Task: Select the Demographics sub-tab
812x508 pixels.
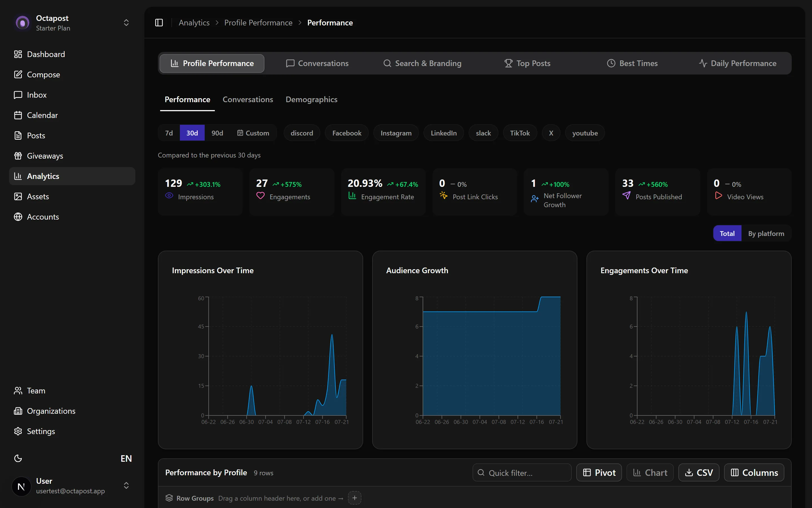Action: pyautogui.click(x=311, y=99)
